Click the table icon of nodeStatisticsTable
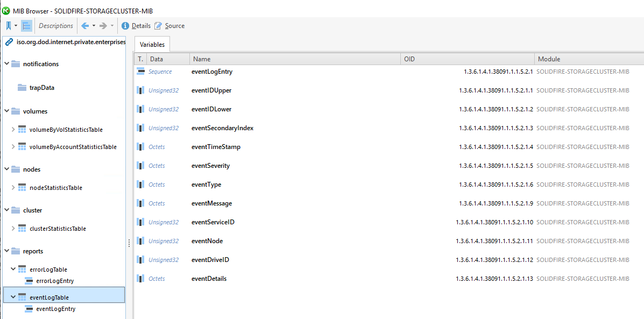Screen dimensions: 644x319 (22, 188)
